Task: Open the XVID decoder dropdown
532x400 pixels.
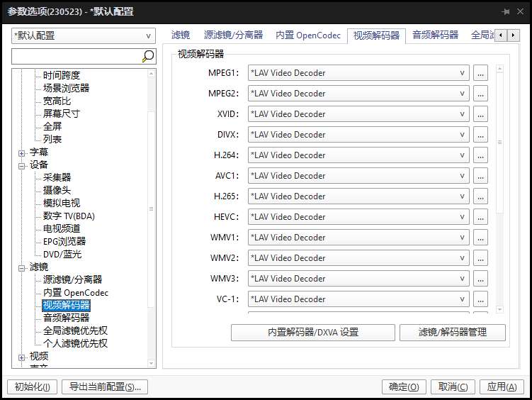Action: [358, 114]
